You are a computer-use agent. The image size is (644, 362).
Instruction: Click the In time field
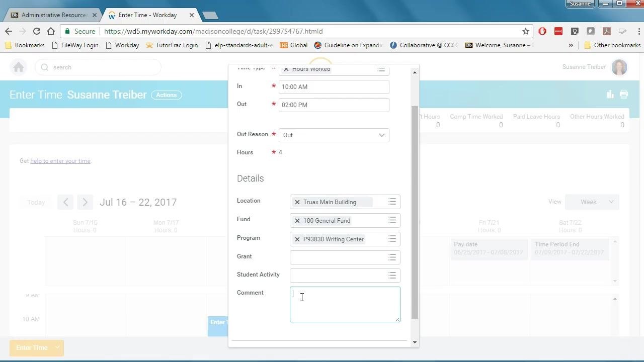pyautogui.click(x=334, y=87)
